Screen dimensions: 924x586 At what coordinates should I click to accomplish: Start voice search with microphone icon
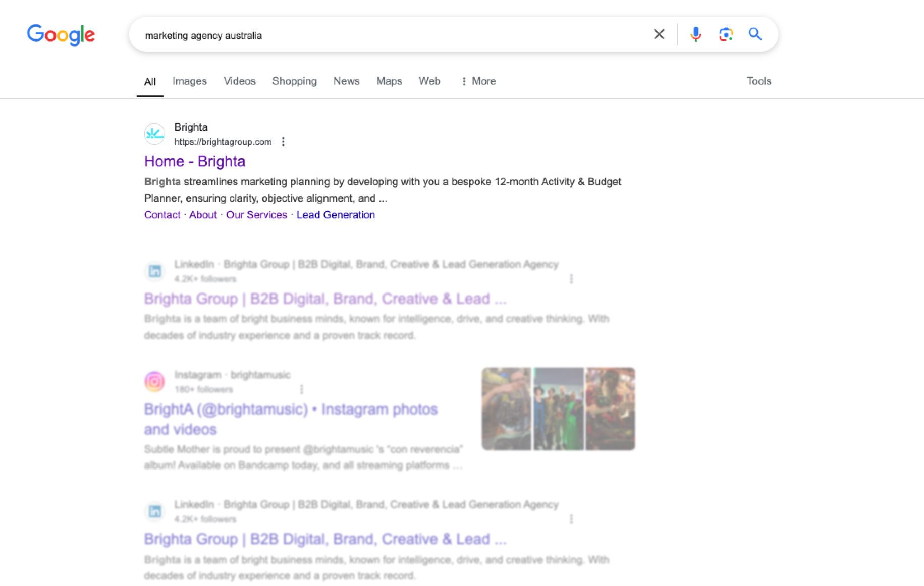pyautogui.click(x=695, y=34)
